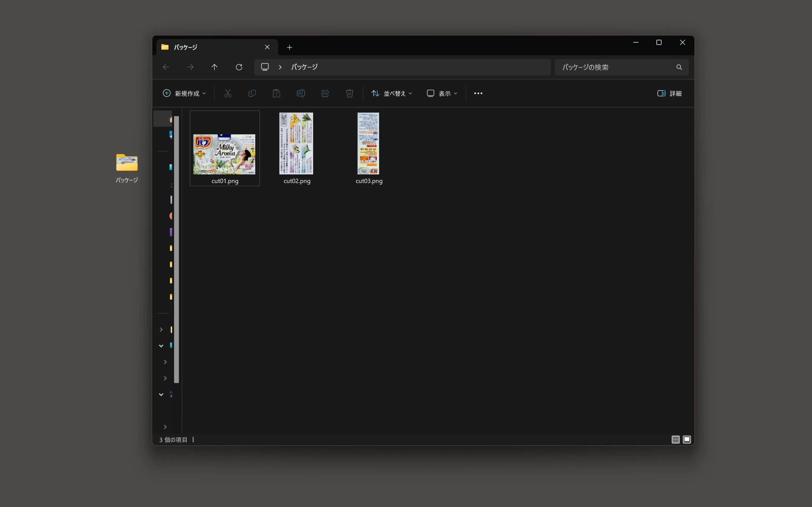Viewport: 812px width, 507px height.
Task: Click the Paste clipboard icon
Action: point(277,93)
